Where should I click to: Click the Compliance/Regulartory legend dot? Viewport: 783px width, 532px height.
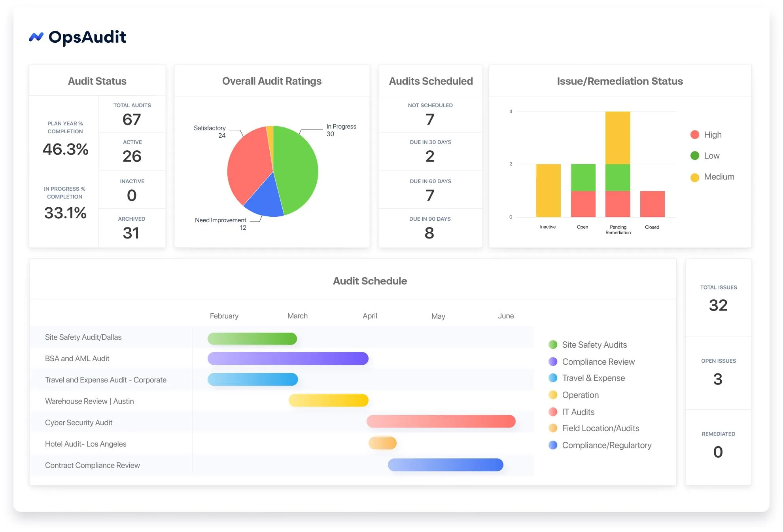(553, 445)
